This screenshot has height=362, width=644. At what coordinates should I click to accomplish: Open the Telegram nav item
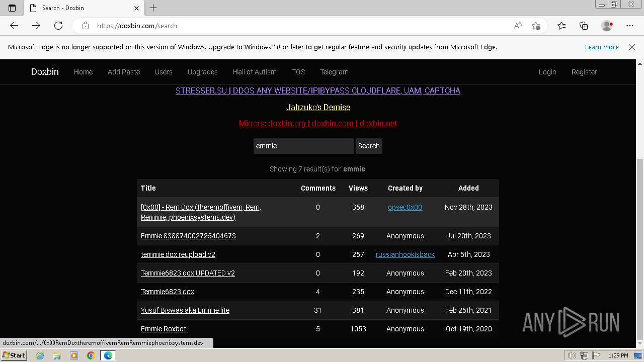(x=334, y=72)
